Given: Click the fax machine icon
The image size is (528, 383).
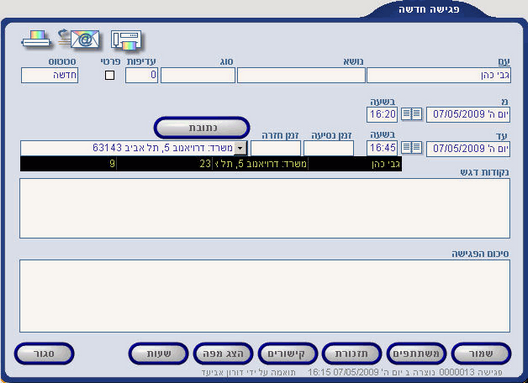Looking at the screenshot, I should click(x=126, y=40).
